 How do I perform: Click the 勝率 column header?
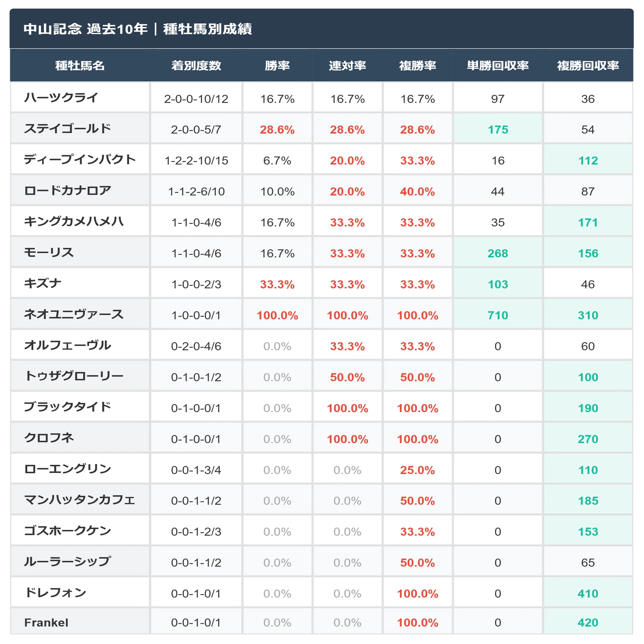[x=277, y=65]
